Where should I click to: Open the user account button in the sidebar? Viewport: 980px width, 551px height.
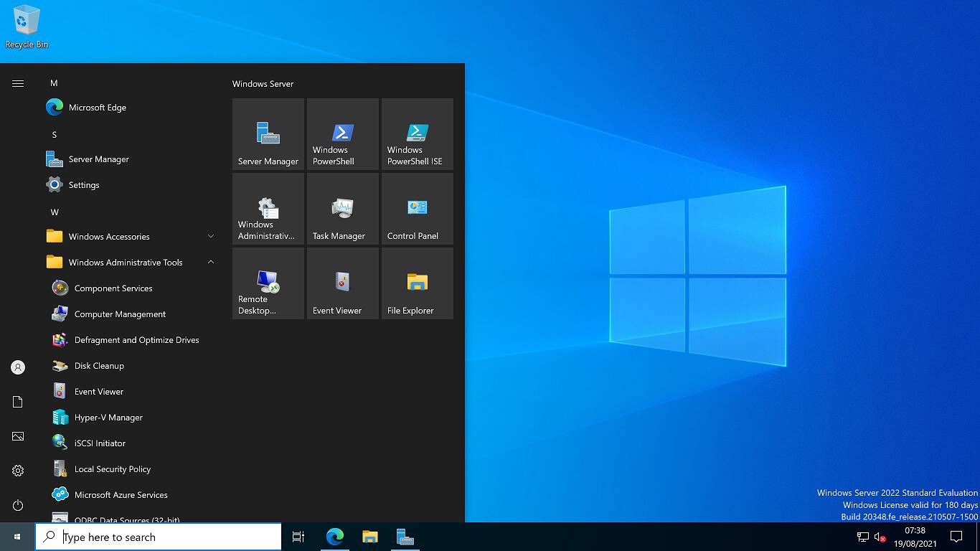pos(18,367)
